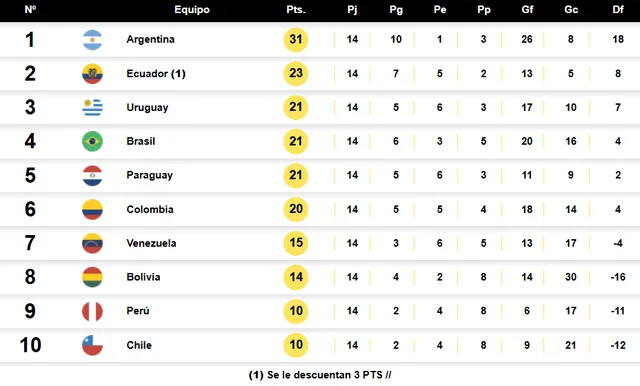Click the Uruguay flag icon

pos(92,107)
